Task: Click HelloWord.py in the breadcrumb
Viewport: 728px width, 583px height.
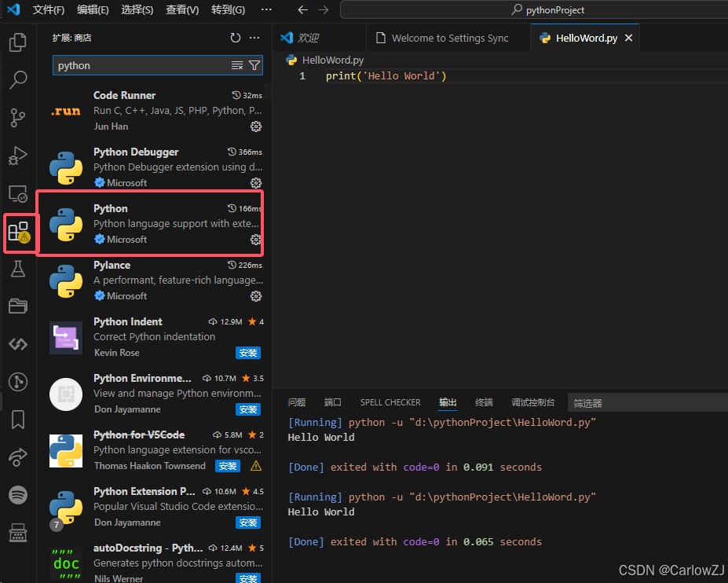Action: coord(333,60)
